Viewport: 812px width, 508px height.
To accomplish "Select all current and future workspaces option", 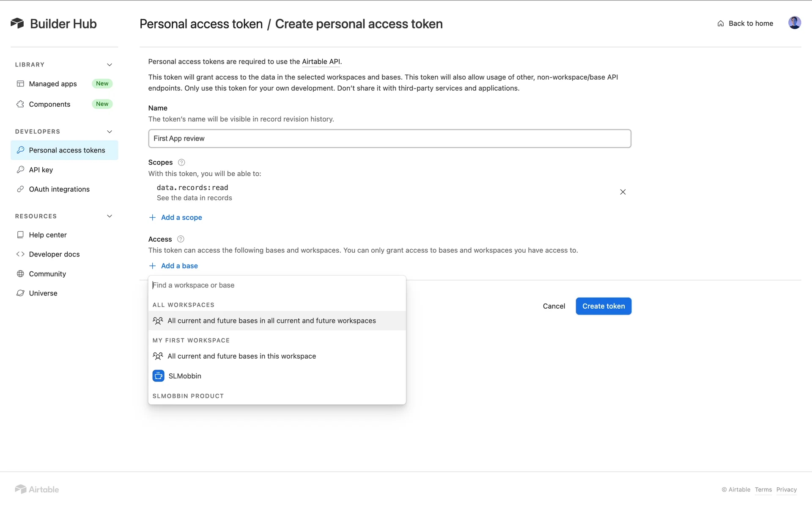I will pyautogui.click(x=272, y=321).
